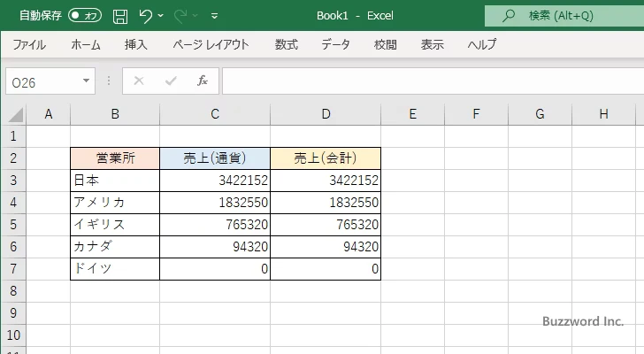Select 94320 in column D

326,247
